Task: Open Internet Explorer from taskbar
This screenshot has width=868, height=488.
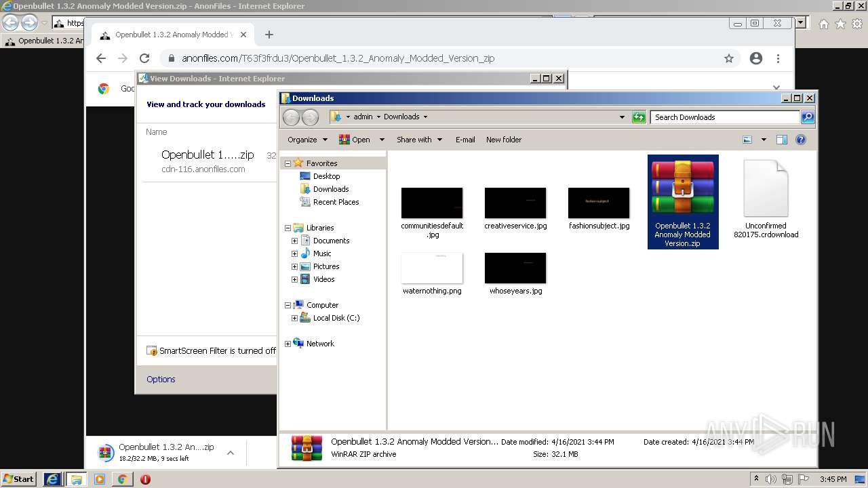Action: [52, 479]
